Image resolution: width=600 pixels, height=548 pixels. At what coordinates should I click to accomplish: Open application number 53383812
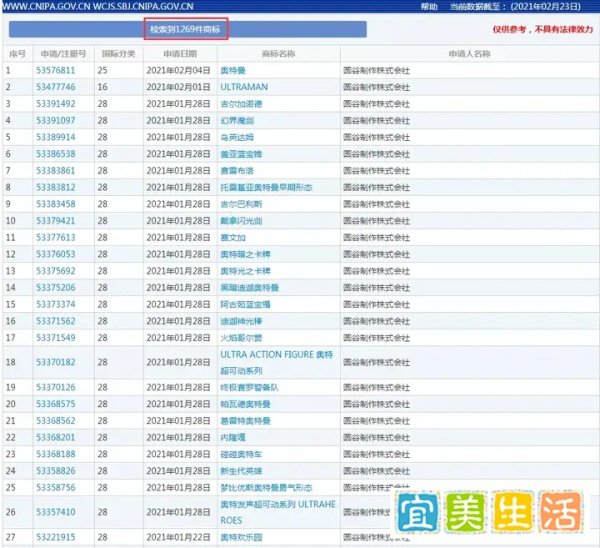(55, 187)
